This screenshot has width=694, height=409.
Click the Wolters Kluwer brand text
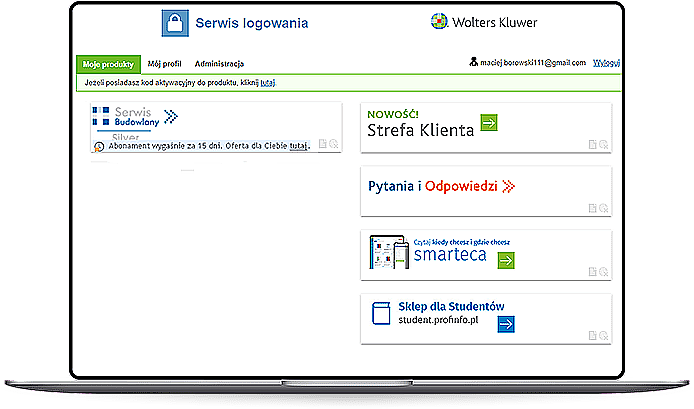pos(494,22)
